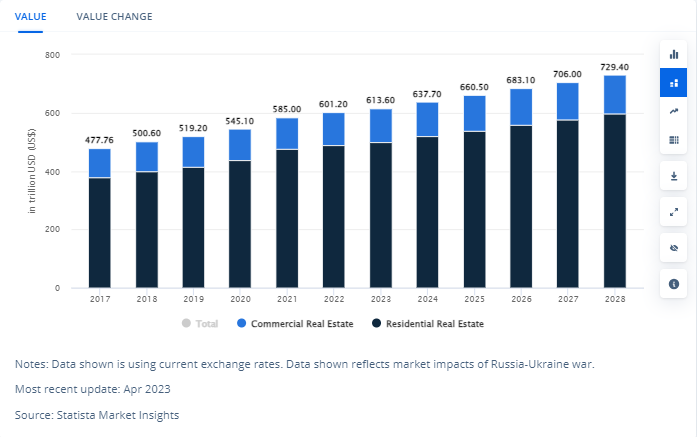Image resolution: width=697 pixels, height=437 pixels.
Task: Toggle the Total series in legend
Action: [200, 324]
